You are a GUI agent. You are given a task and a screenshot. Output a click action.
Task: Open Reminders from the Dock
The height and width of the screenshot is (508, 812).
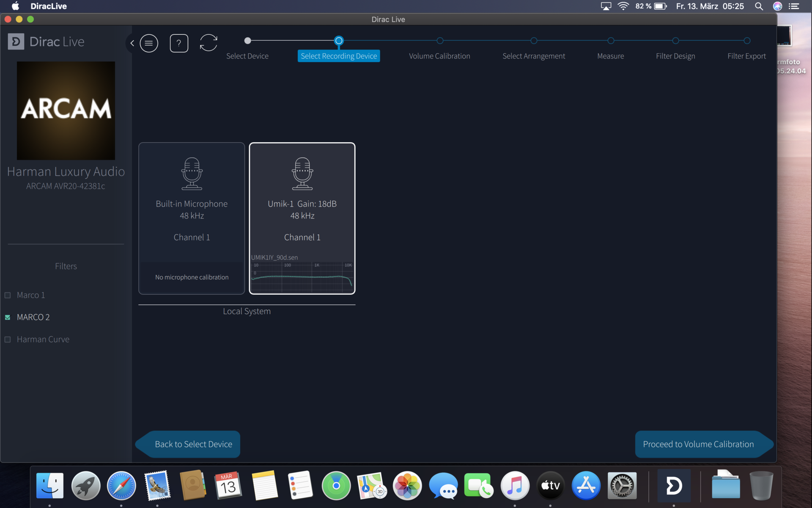[x=300, y=486]
